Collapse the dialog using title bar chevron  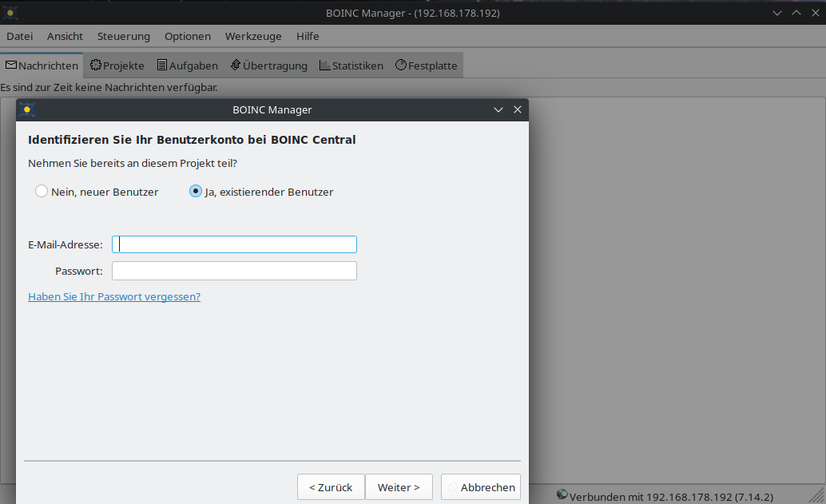click(498, 109)
